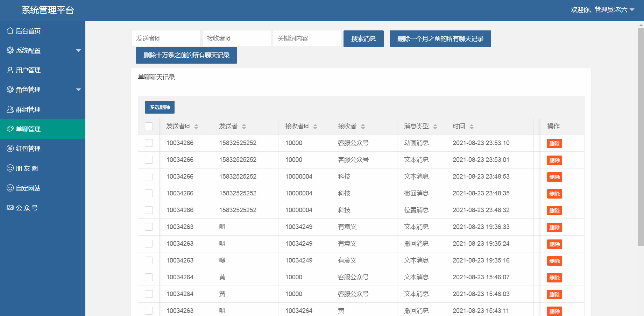Click the smiley icon beside 朋友圈

tap(10, 168)
